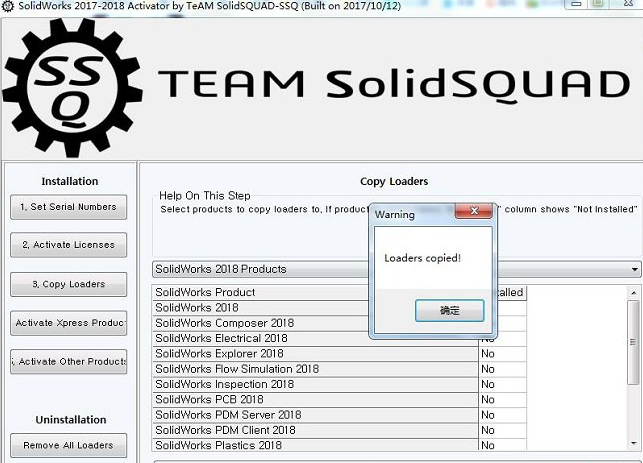Image resolution: width=643 pixels, height=463 pixels.
Task: Click the product list scrollbar thumb
Action: coord(634,342)
